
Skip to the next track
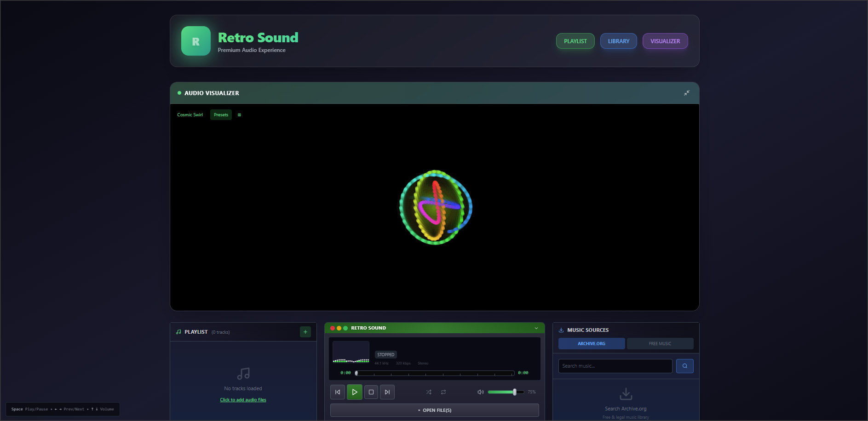coord(387,392)
